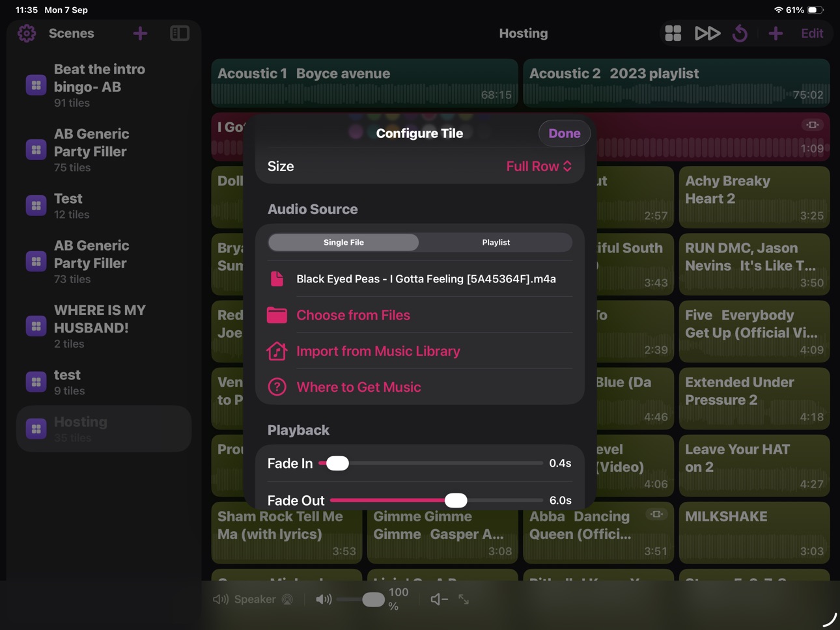Add a new tile with toolbar plus
This screenshot has height=630, width=840.
776,33
